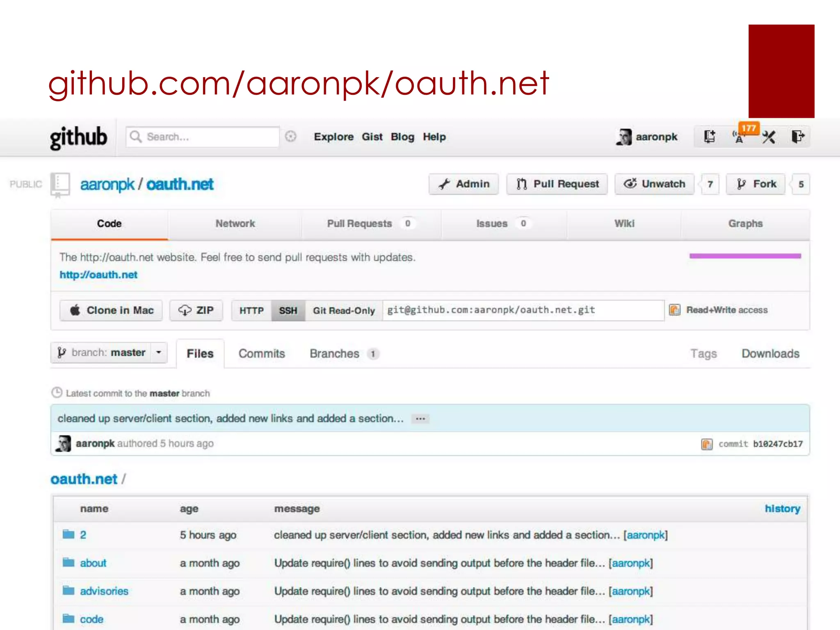The image size is (840, 630).
Task: Open the Issues tab
Action: point(504,224)
